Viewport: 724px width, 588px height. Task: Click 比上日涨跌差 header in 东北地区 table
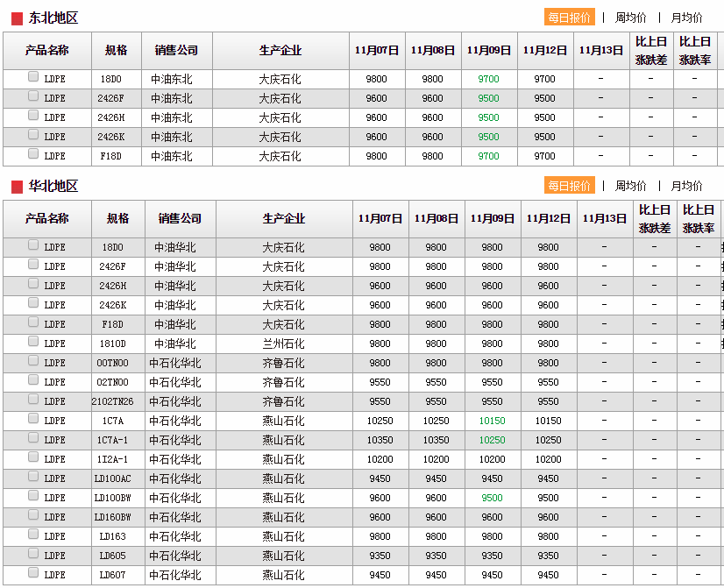click(x=651, y=50)
